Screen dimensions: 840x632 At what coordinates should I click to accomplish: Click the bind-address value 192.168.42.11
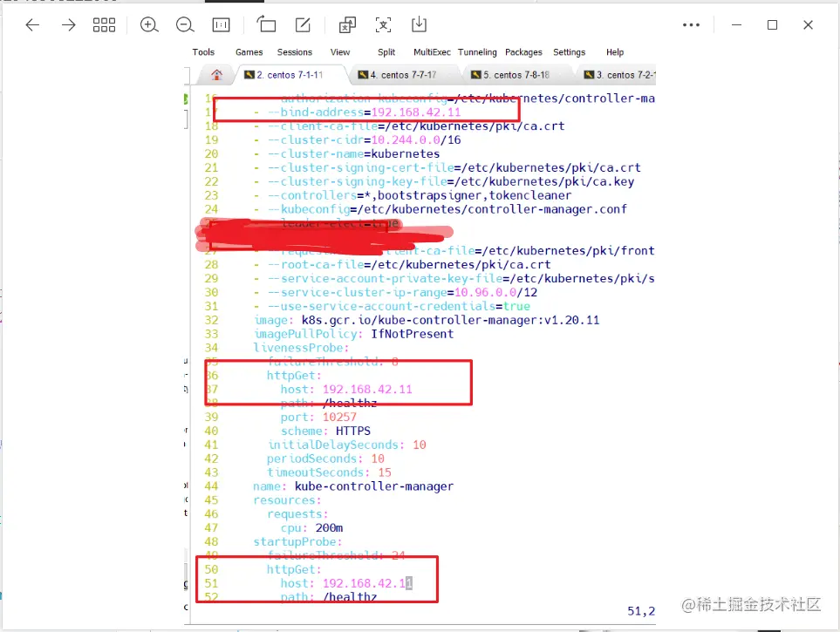coord(416,112)
